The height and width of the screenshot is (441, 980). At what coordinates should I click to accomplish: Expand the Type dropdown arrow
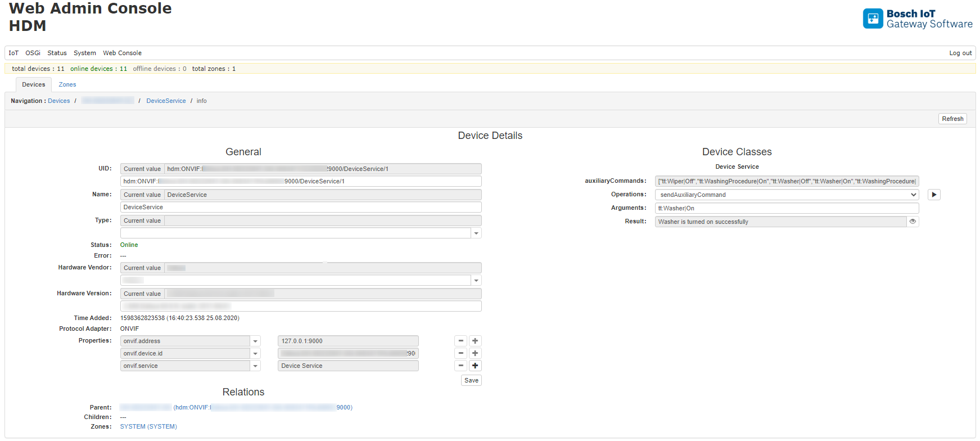pyautogui.click(x=476, y=233)
